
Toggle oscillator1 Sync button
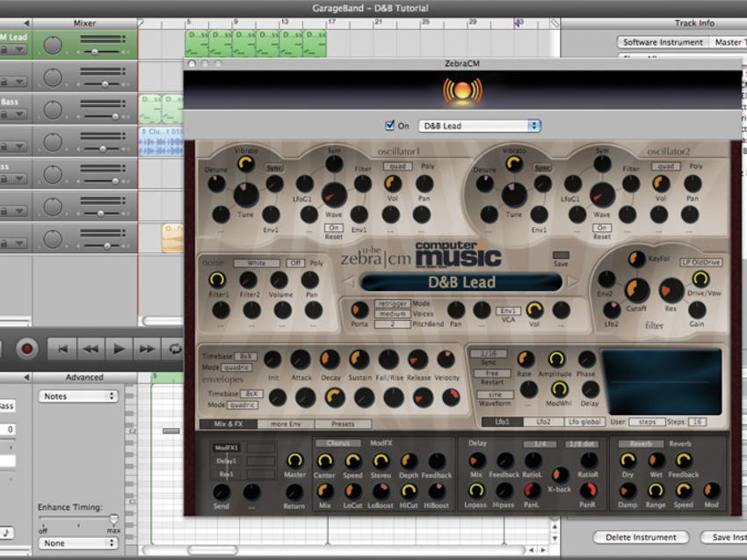point(274,168)
